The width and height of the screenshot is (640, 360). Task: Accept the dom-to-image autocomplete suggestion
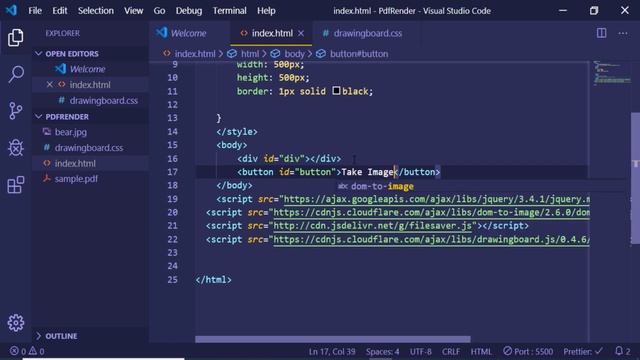click(x=382, y=186)
